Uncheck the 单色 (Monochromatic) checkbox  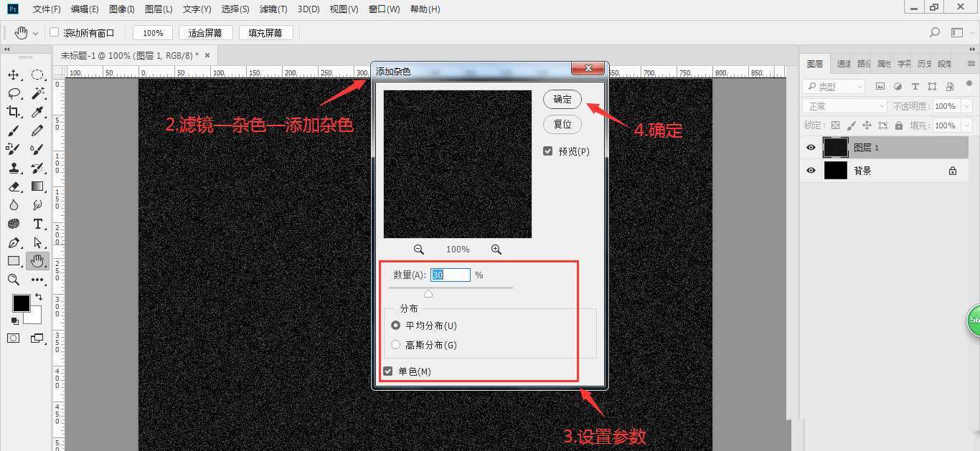coord(388,371)
